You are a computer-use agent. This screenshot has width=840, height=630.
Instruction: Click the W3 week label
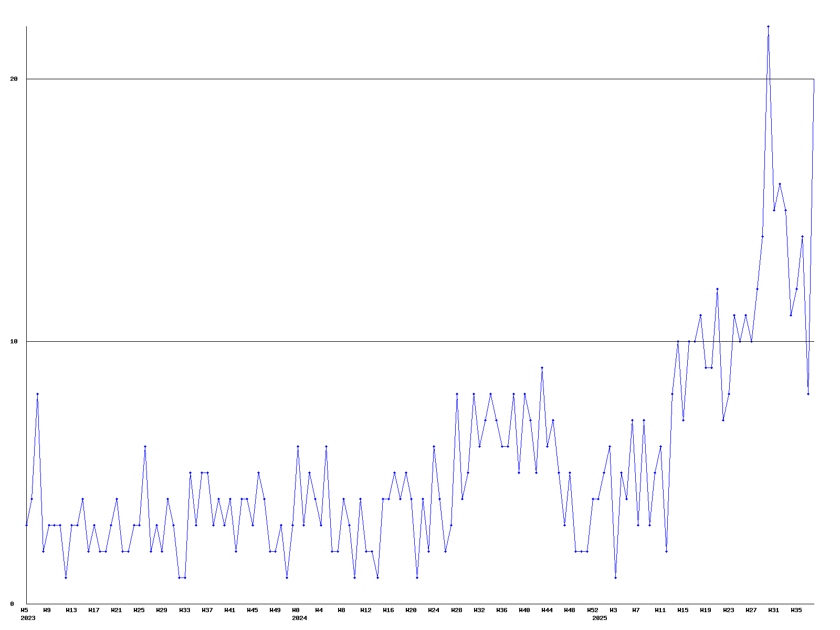coord(613,610)
